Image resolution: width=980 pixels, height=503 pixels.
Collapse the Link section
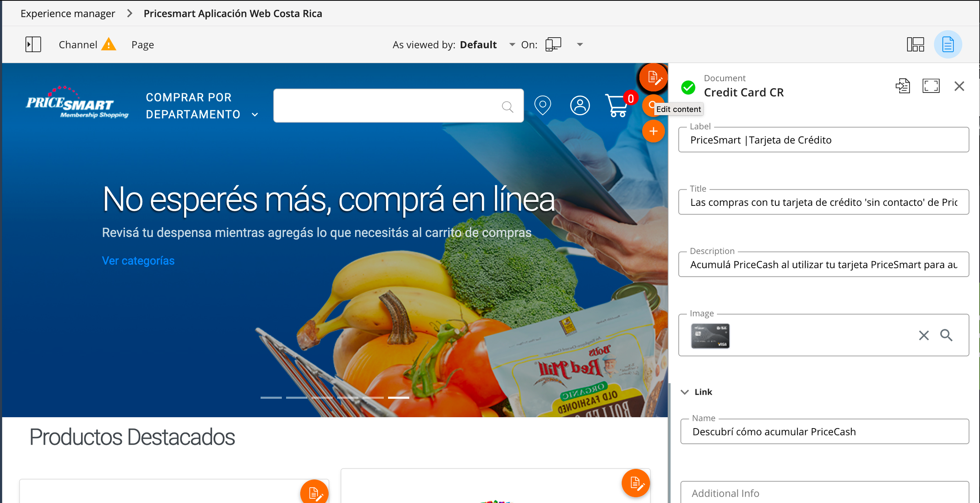pos(685,392)
